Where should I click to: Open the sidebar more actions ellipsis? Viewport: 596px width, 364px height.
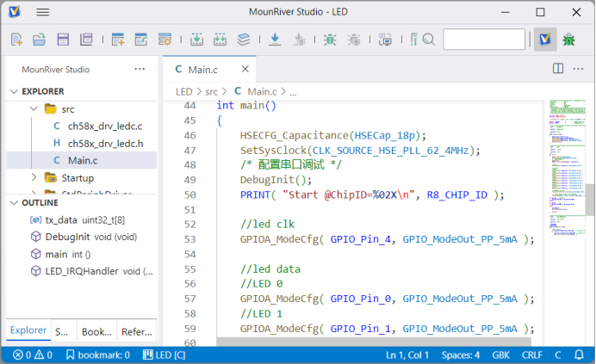click(140, 69)
